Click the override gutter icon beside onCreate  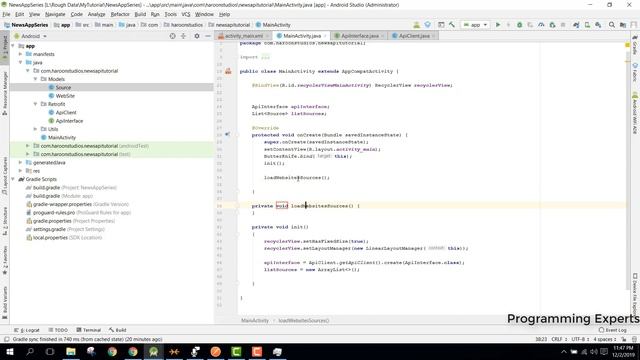click(x=227, y=134)
